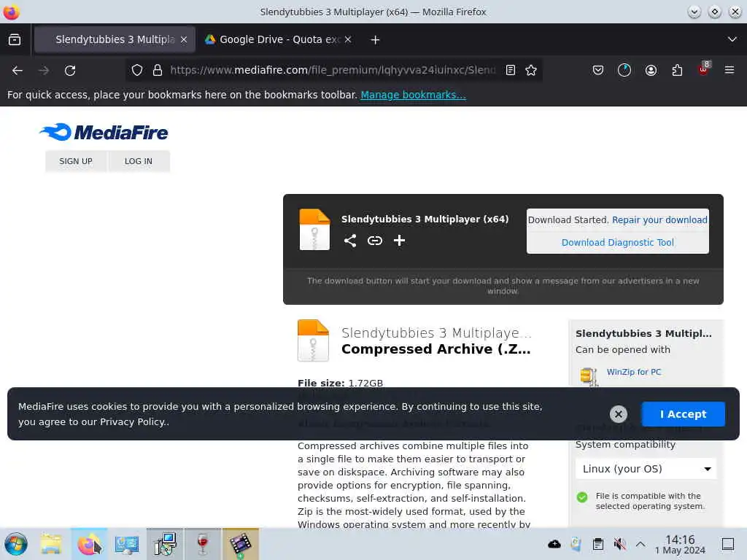Viewport: 747px width, 560px height.
Task: Click the WinZip for PC link
Action: 634,372
